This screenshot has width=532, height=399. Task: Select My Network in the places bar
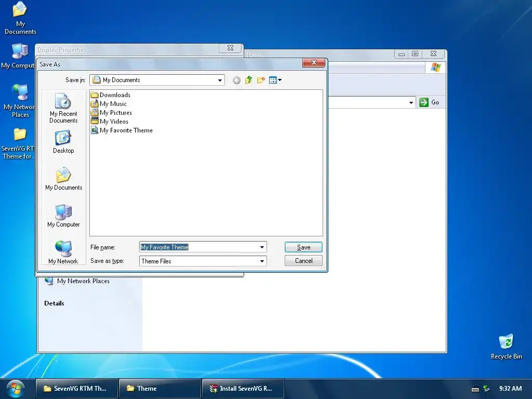(63, 252)
